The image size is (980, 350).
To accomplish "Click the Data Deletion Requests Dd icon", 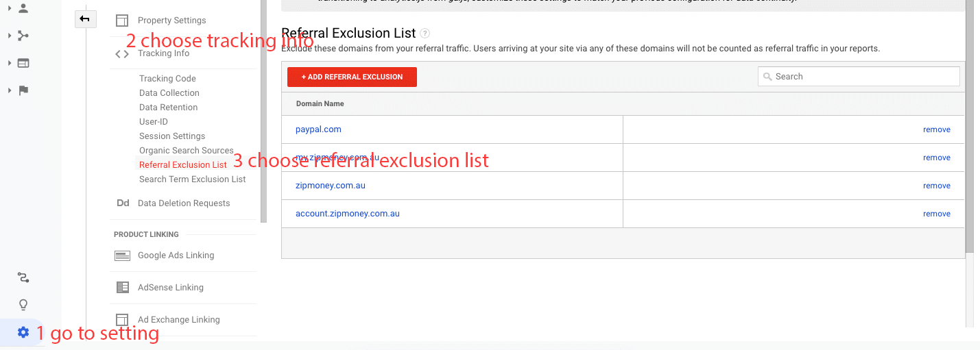I will [x=123, y=203].
